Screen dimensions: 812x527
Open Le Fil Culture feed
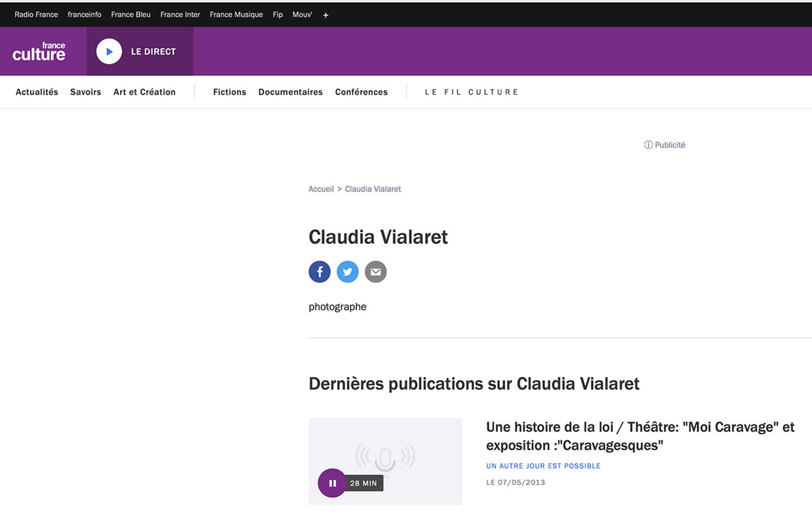472,92
